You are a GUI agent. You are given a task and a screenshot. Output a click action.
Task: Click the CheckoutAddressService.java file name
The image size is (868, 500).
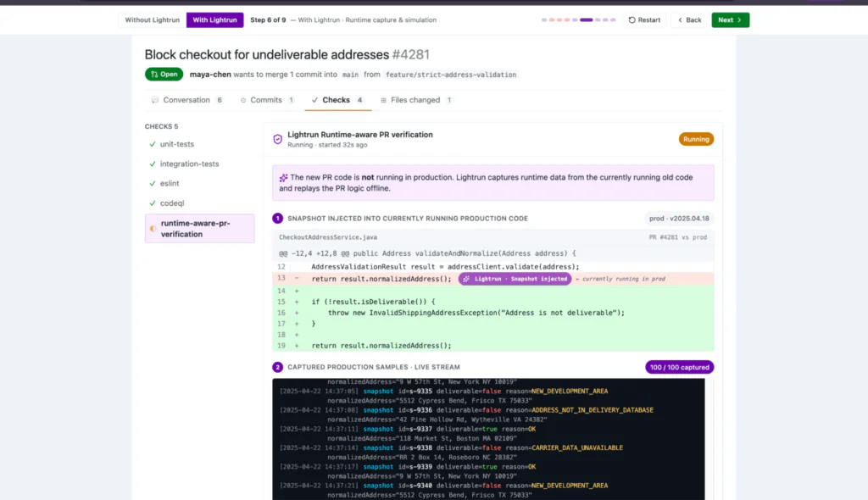point(328,237)
